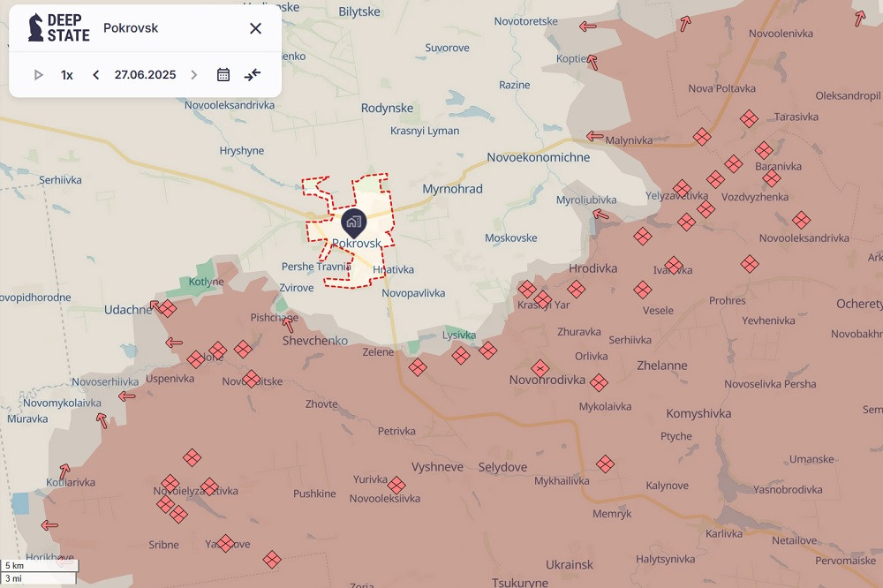Click the jump-to-latest-date arrows icon
Viewport: 883px width, 588px height.
tap(253, 74)
